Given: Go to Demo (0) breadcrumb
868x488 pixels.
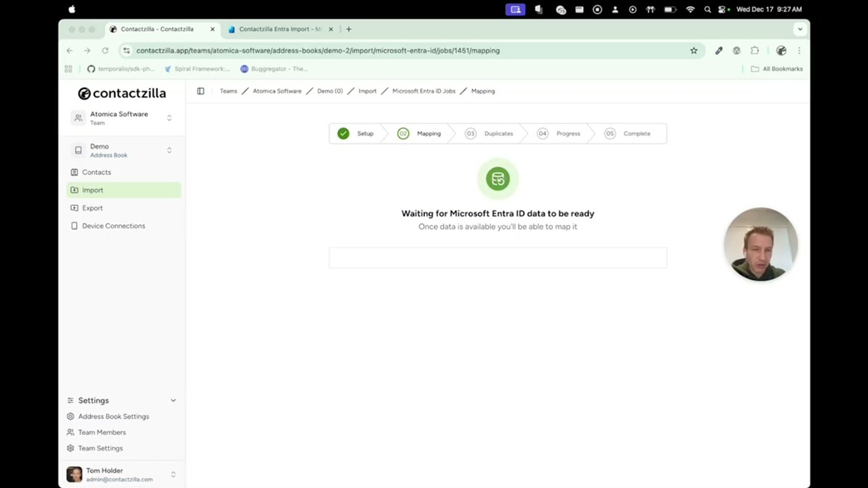Looking at the screenshot, I should [x=330, y=91].
